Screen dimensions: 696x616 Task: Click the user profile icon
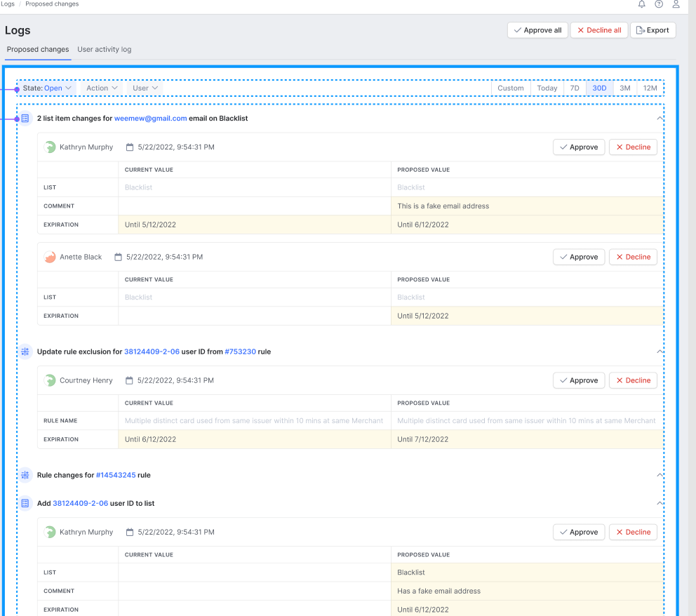pos(676,4)
